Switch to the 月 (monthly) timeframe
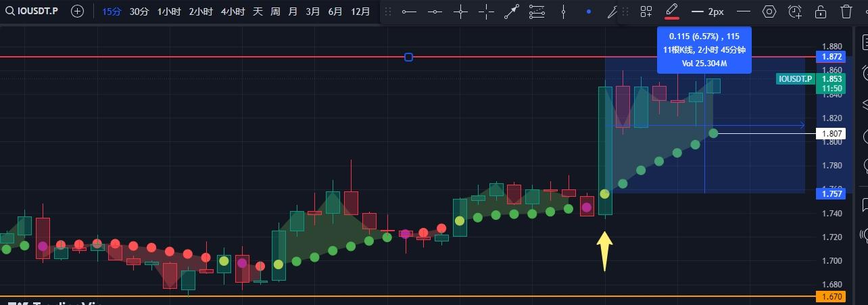The height and width of the screenshot is (305, 868). click(293, 11)
